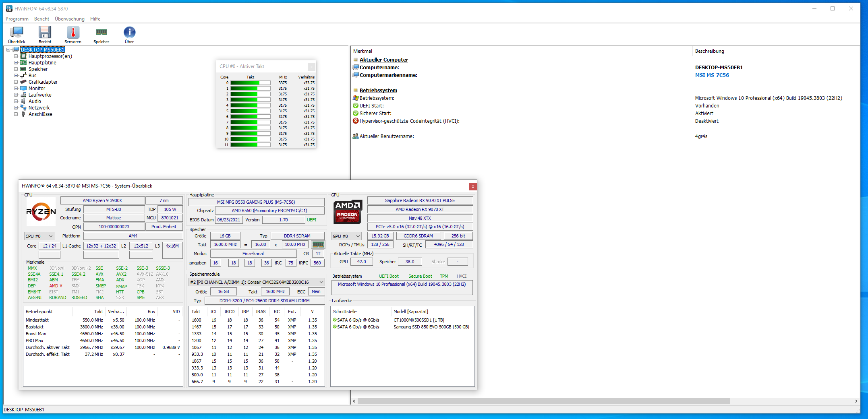
Task: Select the DESKTOP-MS50EB1 tree item
Action: click(x=43, y=50)
